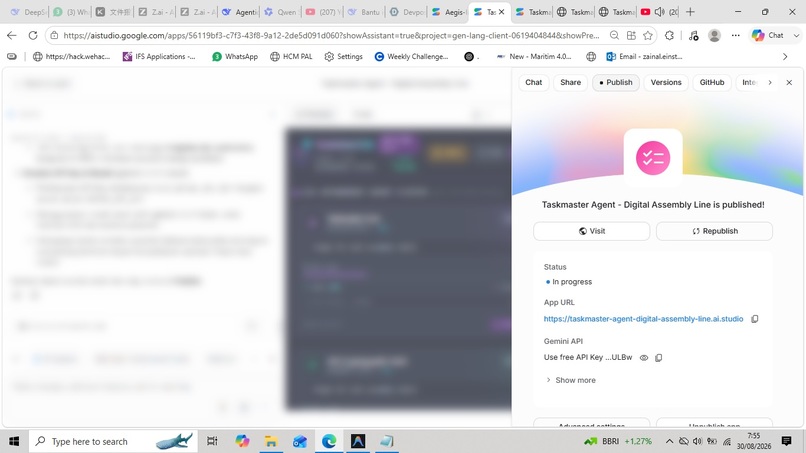The width and height of the screenshot is (806, 453).
Task: Open the Email - zainal.einst bookmark
Action: point(645,57)
